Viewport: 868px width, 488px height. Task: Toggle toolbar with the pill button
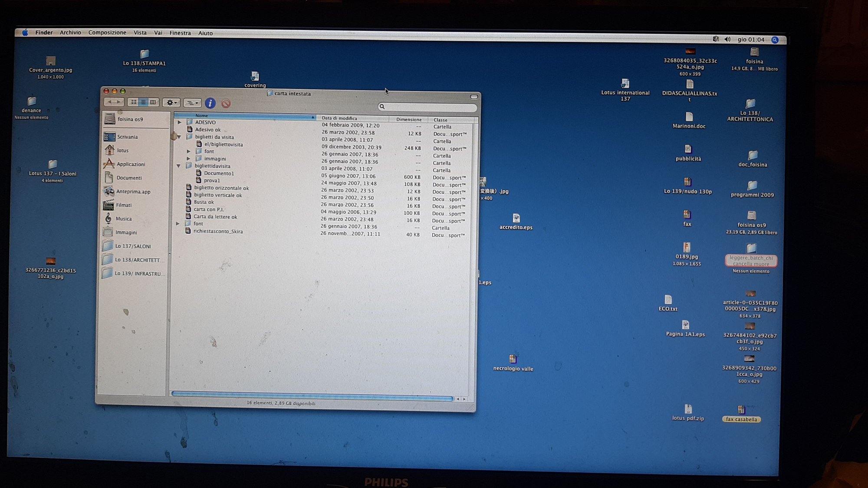[474, 97]
